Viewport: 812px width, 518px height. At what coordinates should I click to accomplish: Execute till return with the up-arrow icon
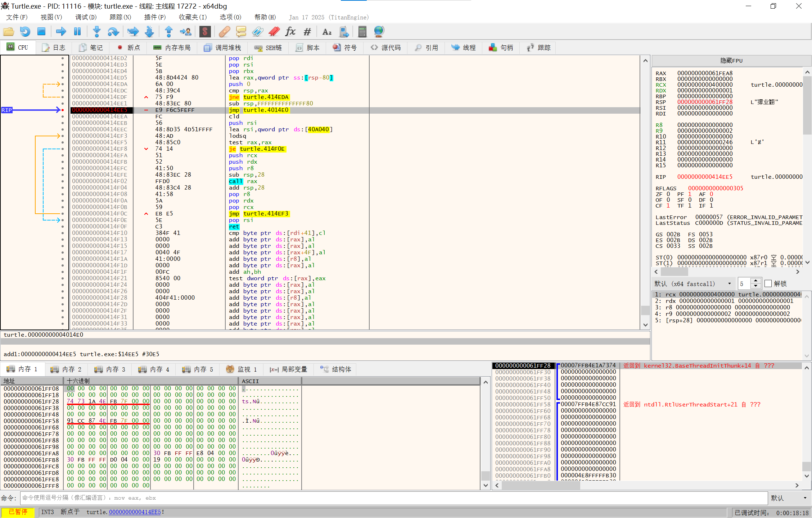[168, 32]
